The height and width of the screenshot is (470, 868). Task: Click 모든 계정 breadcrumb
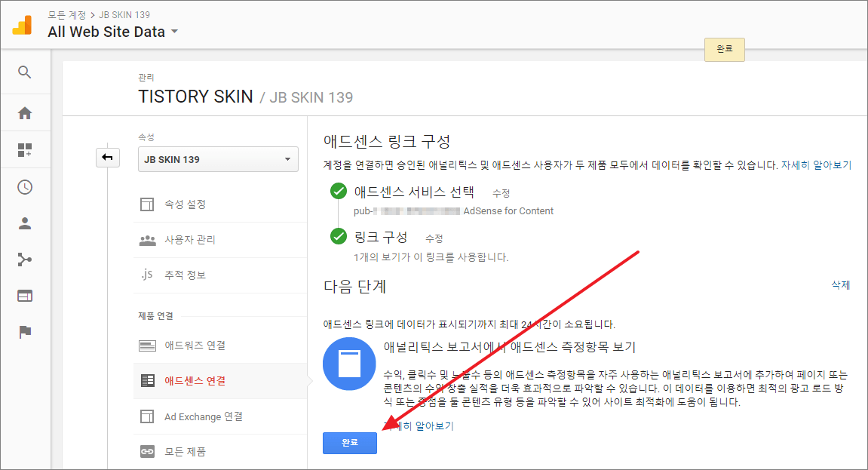click(x=67, y=15)
